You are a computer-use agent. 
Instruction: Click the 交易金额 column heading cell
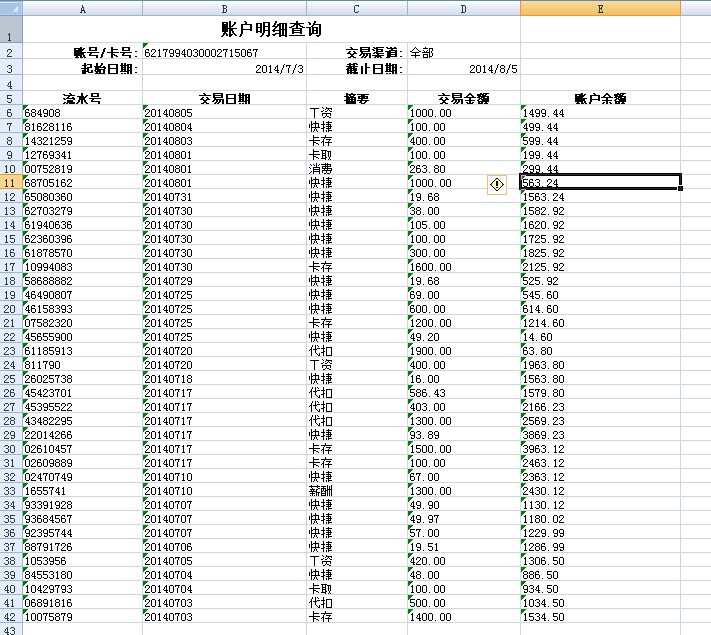(x=464, y=98)
